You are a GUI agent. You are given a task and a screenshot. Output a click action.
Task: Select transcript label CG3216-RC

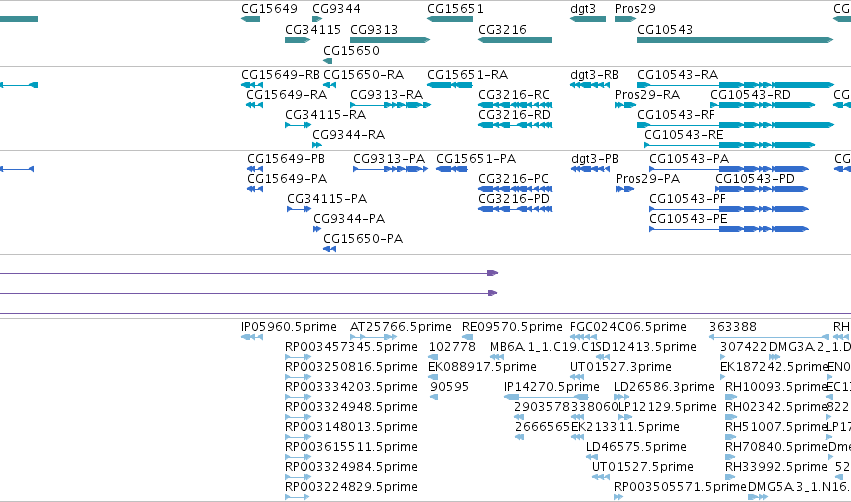pos(514,94)
